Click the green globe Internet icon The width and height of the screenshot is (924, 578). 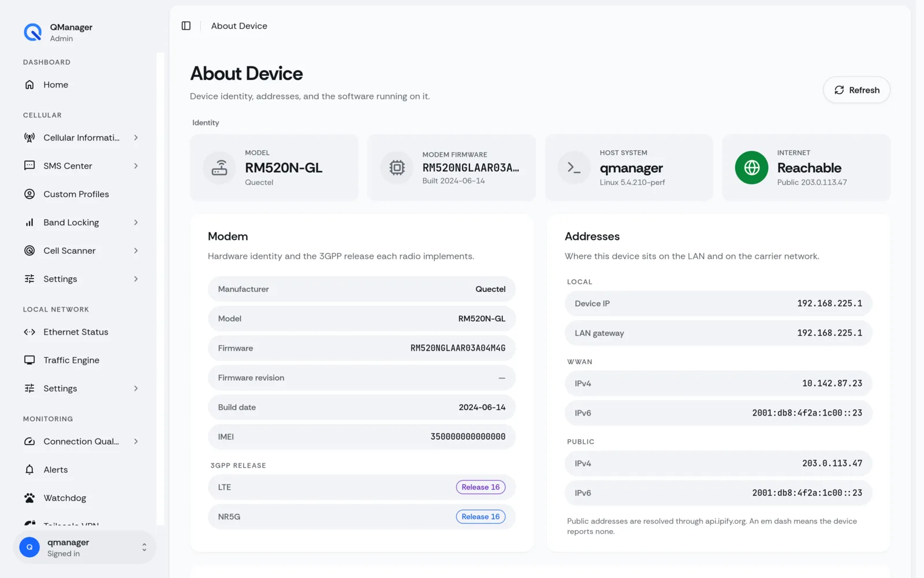pos(751,168)
